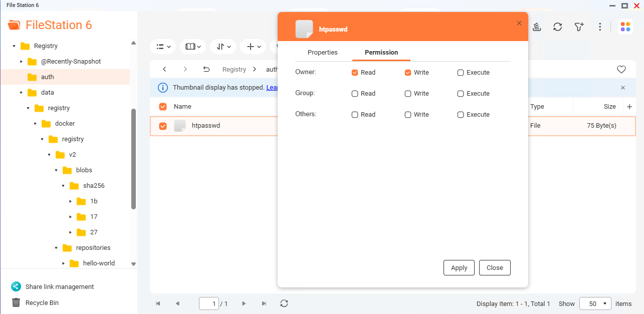Collapse the blobs tree folder
Image resolution: width=644 pixels, height=314 pixels.
click(56, 170)
